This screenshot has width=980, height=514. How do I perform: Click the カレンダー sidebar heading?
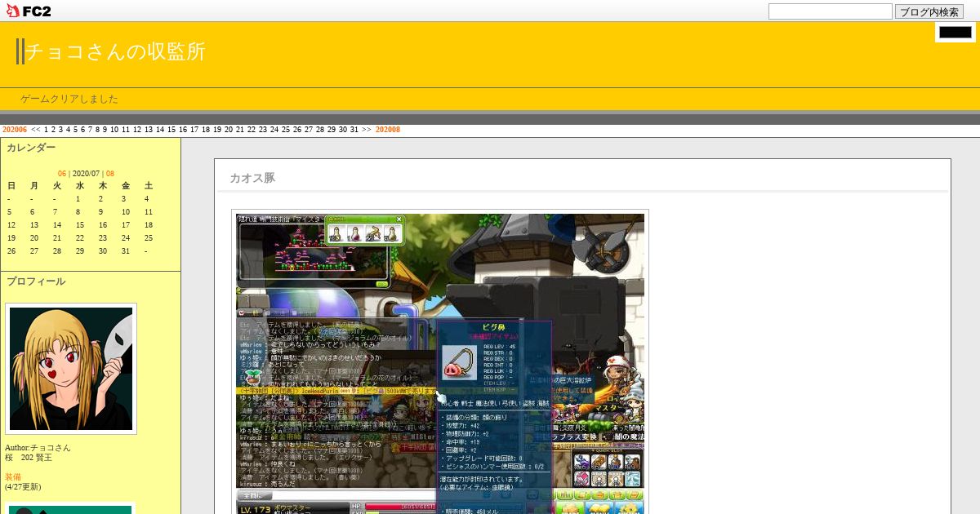tap(31, 148)
